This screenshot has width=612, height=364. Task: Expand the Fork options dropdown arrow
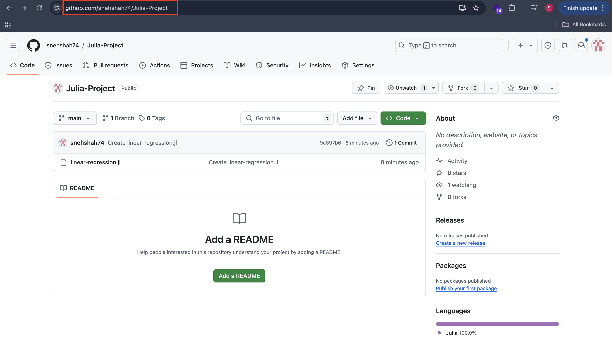[x=491, y=88]
